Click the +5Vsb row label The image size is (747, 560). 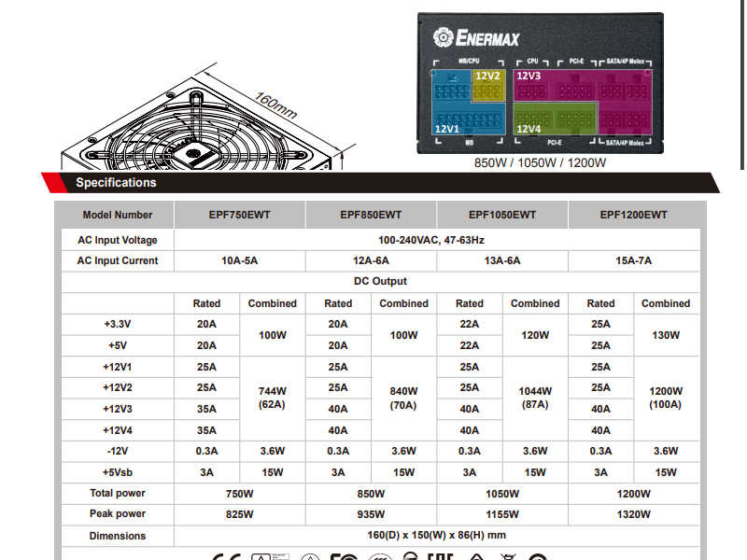pos(118,472)
